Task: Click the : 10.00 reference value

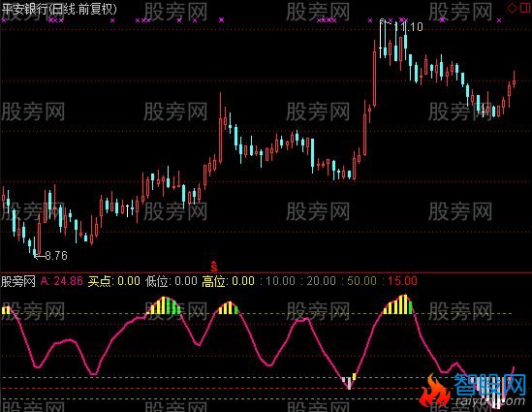Action: point(277,281)
